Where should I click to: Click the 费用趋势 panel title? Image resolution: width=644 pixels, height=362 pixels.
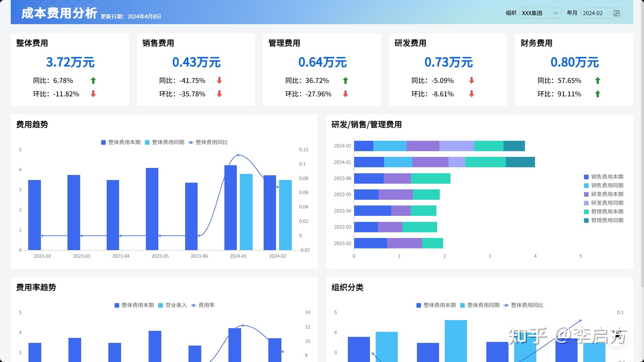32,125
